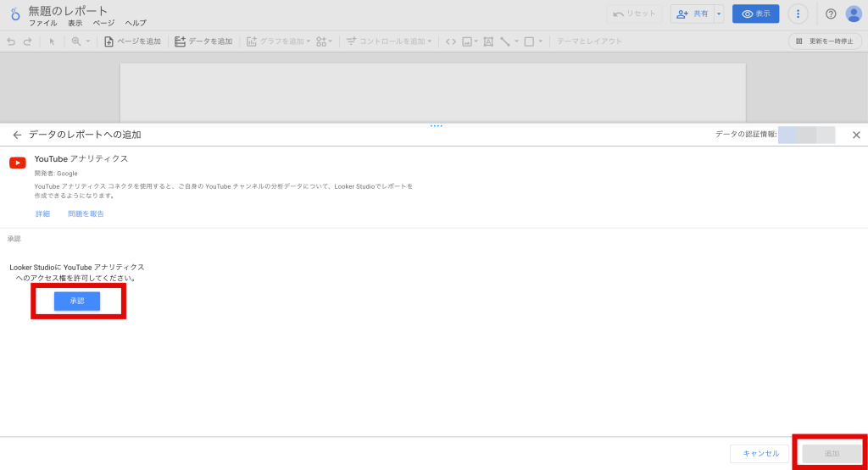
Task: Click the embed URL code icon
Action: [x=451, y=41]
